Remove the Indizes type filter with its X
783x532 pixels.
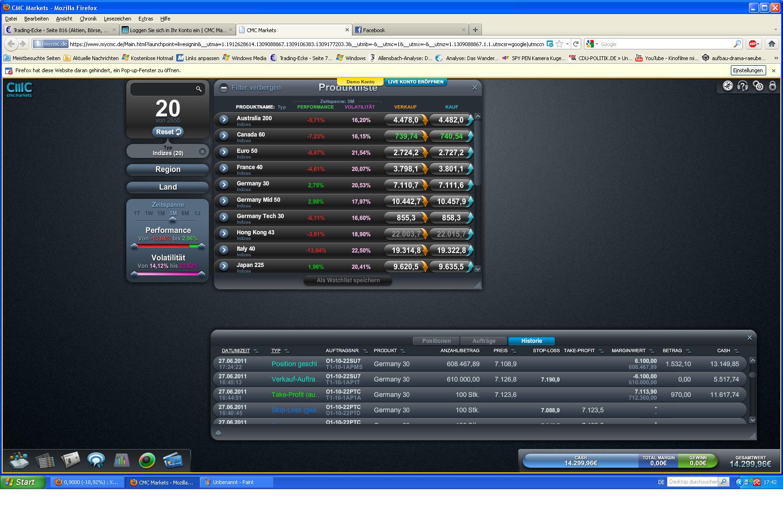202,151
